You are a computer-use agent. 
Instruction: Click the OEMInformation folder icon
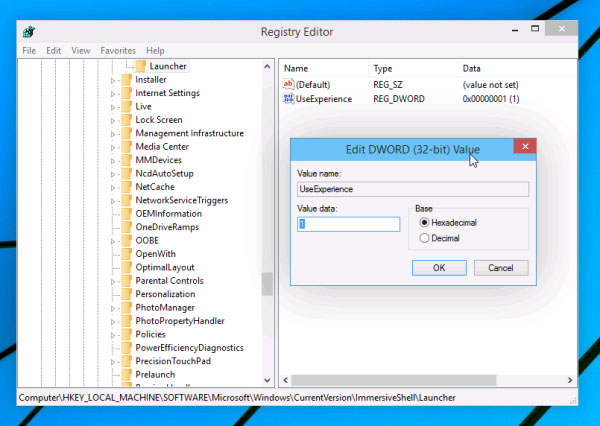(126, 214)
